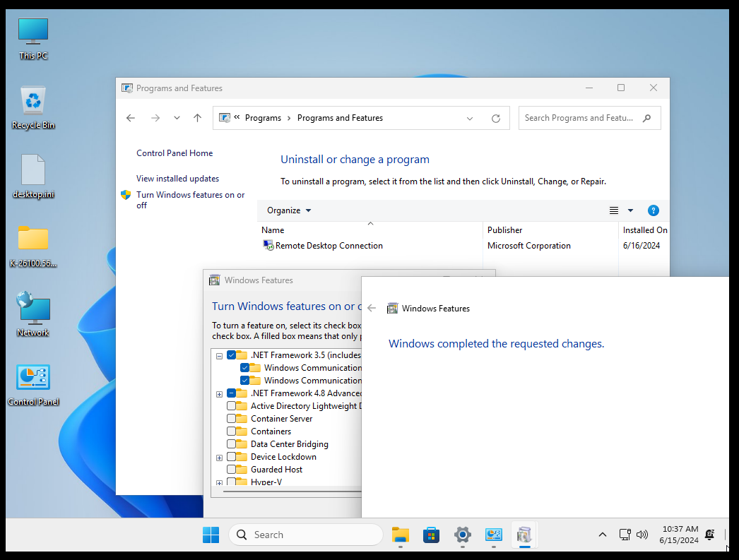The height and width of the screenshot is (560, 739).
Task: Enable Containers feature checkbox
Action: coord(232,431)
